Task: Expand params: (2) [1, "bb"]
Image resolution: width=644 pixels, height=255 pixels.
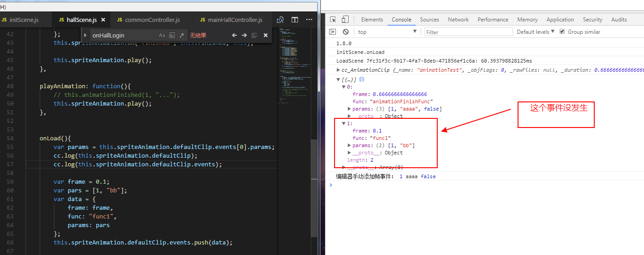Action: (349, 145)
